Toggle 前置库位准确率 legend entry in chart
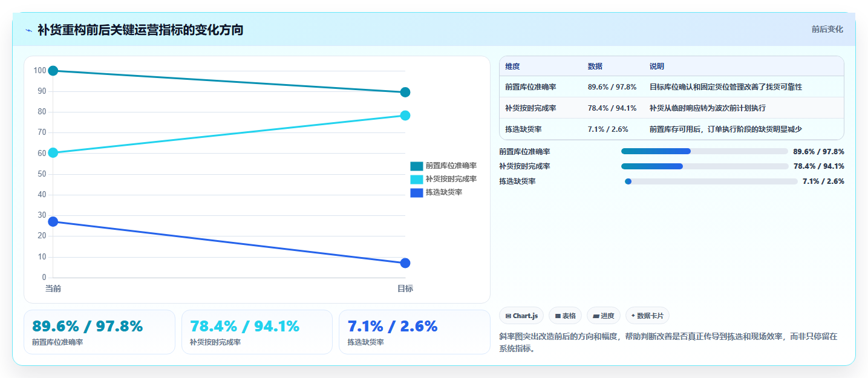This screenshot has height=378, width=868. click(x=443, y=166)
